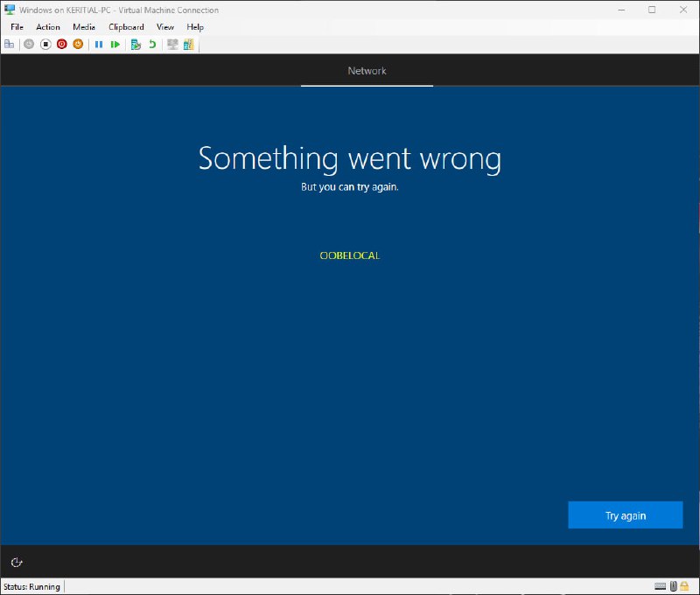Send Ctrl+Alt+Delete using the toolbar icon
This screenshot has width=700, height=595.
(9, 44)
